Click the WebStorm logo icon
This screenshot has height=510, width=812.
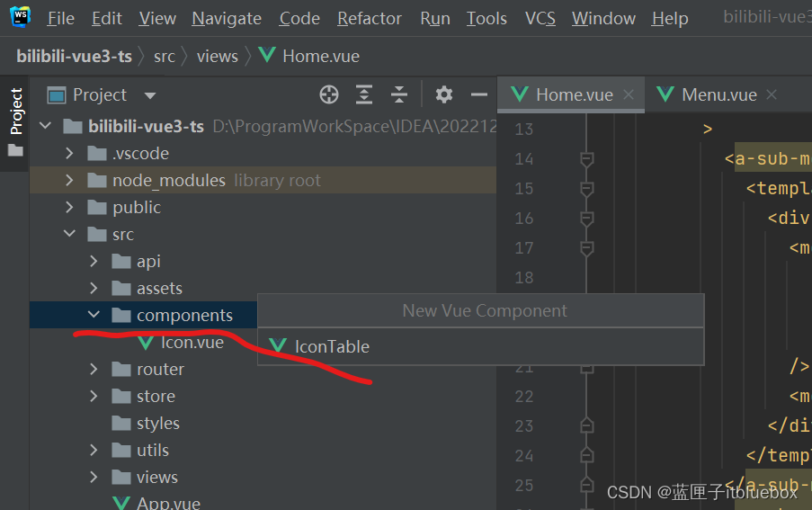[20, 17]
